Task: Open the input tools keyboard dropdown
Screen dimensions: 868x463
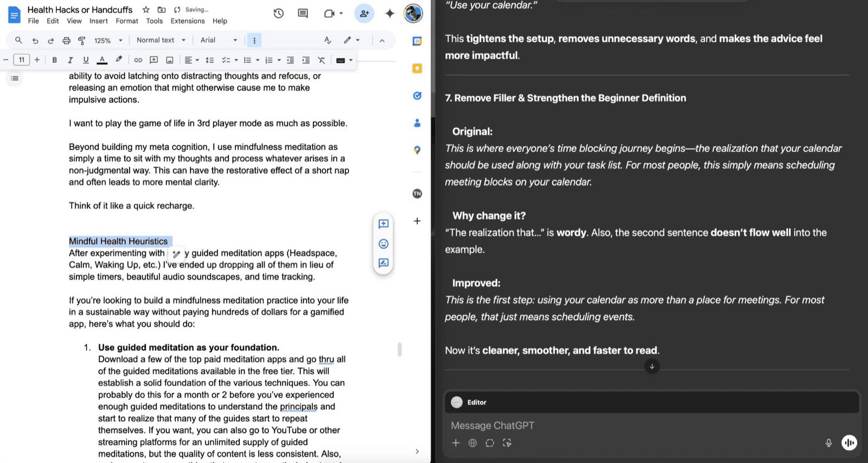Action: coord(344,60)
